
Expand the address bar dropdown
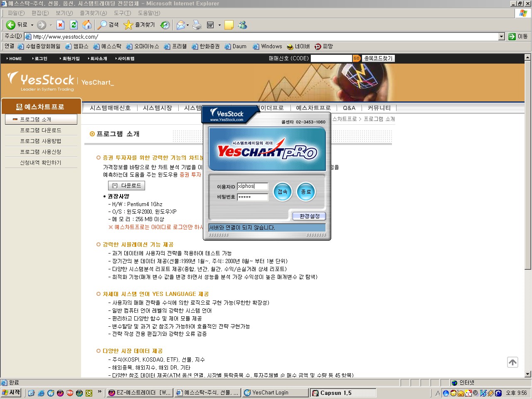click(x=501, y=37)
